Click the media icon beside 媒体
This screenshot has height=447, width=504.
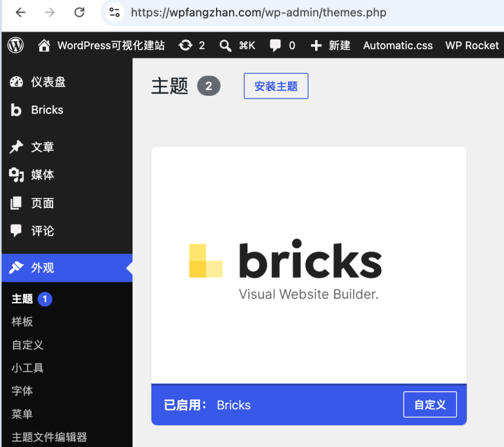pyautogui.click(x=16, y=175)
